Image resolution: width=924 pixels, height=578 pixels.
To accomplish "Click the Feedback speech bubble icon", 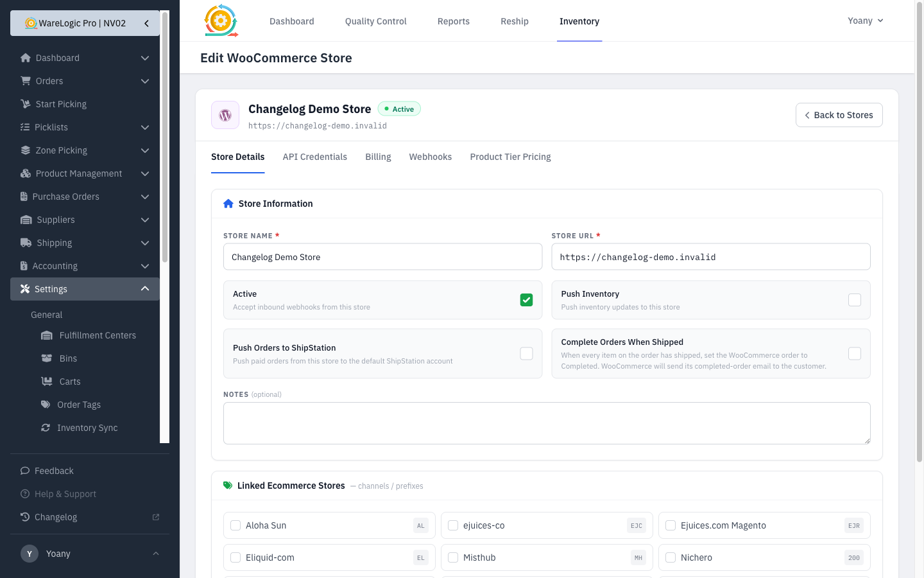I will point(25,471).
